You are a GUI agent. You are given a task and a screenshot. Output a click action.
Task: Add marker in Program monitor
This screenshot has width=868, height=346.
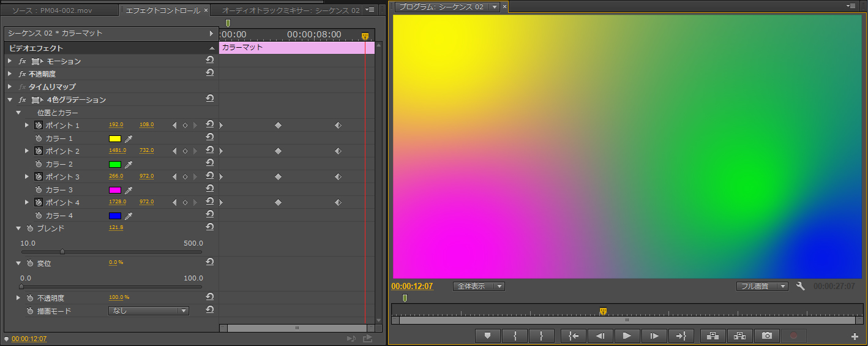pos(488,336)
